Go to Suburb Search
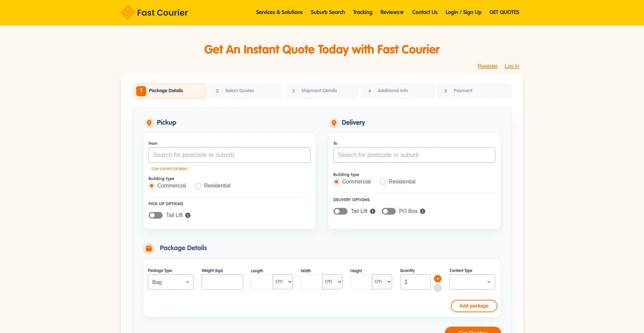 328,12
